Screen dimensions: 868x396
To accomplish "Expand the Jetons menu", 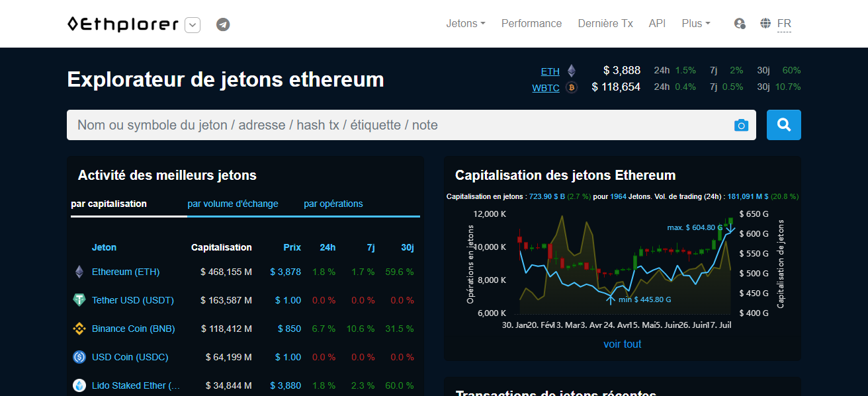I will (x=466, y=24).
